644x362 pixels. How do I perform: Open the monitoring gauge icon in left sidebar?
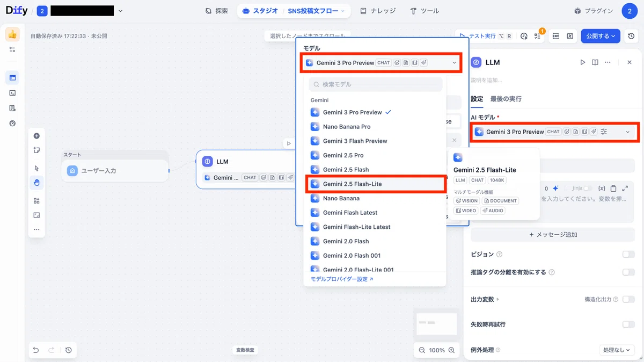point(12,123)
